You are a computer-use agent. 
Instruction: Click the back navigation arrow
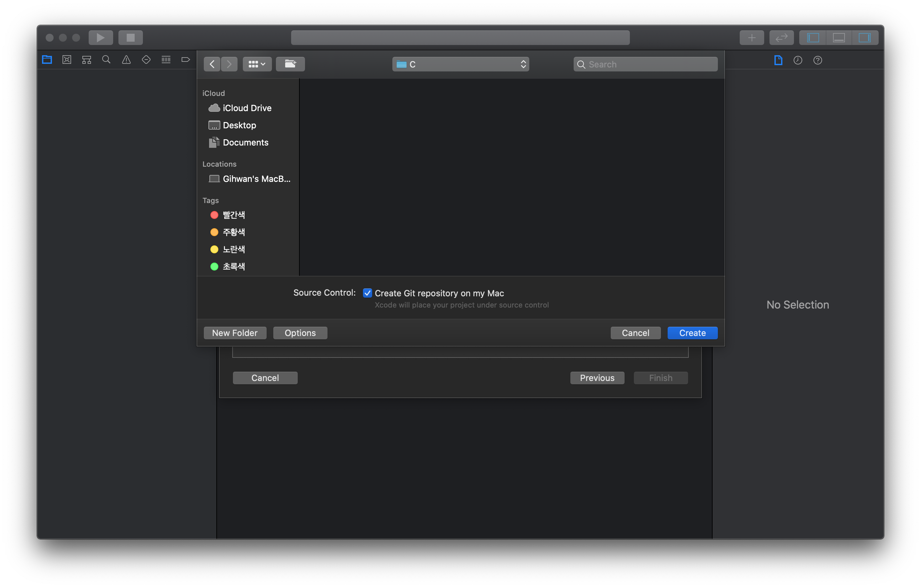tap(213, 64)
